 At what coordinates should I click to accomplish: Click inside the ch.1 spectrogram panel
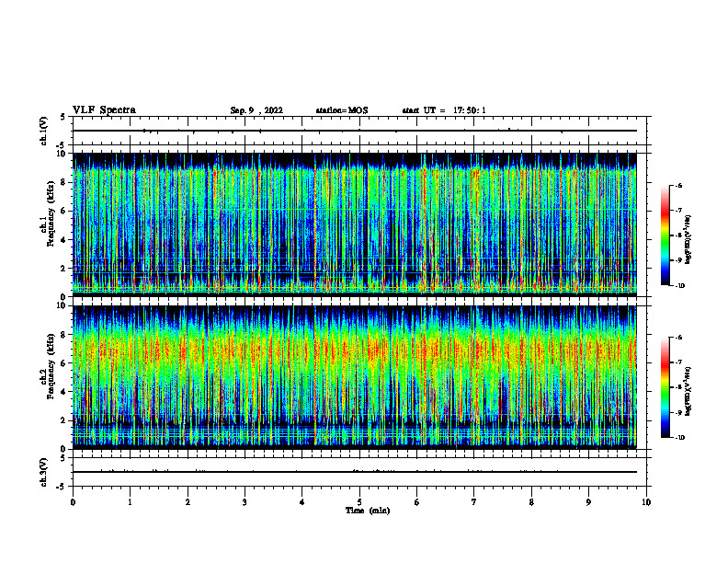coord(355,224)
